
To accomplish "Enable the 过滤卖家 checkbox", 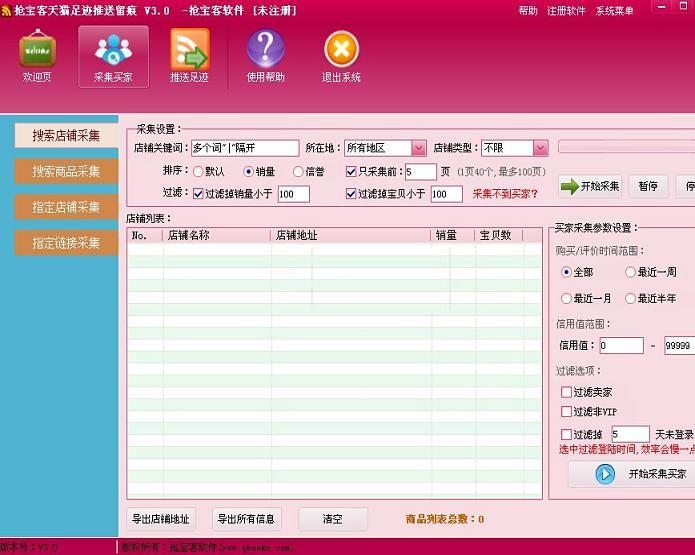I will pyautogui.click(x=566, y=392).
